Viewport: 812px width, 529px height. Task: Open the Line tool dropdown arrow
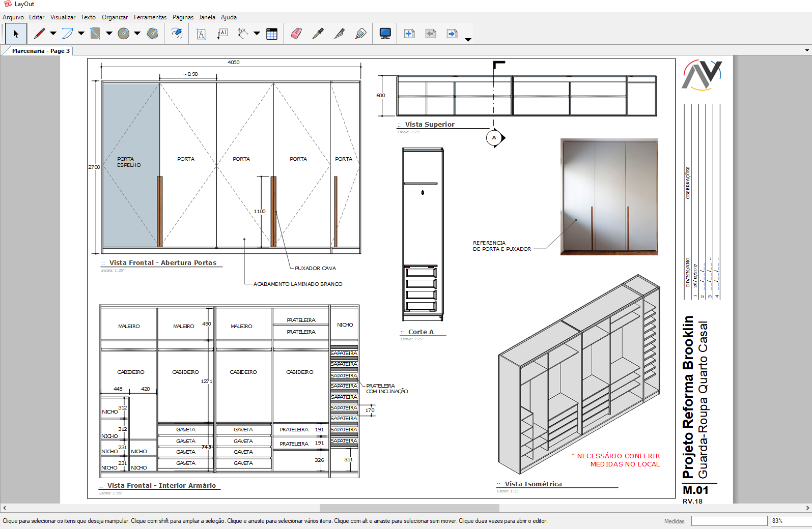[x=53, y=34]
